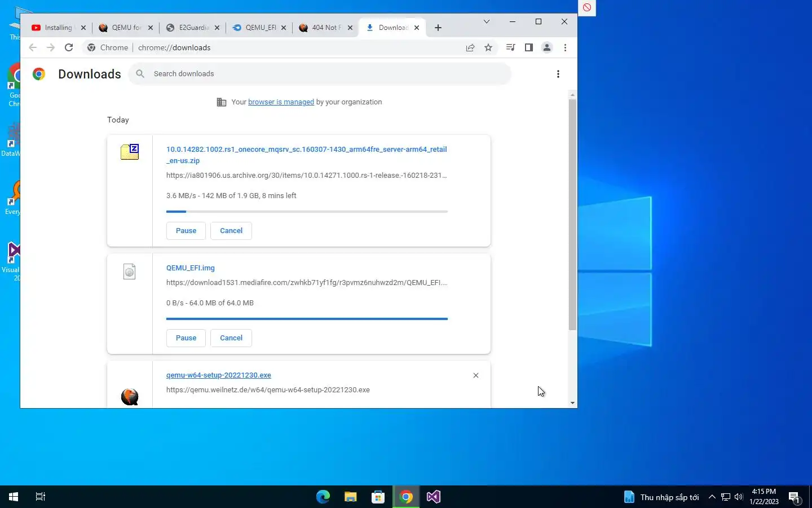
Task: Open Microsoft Store from taskbar
Action: pyautogui.click(x=378, y=497)
